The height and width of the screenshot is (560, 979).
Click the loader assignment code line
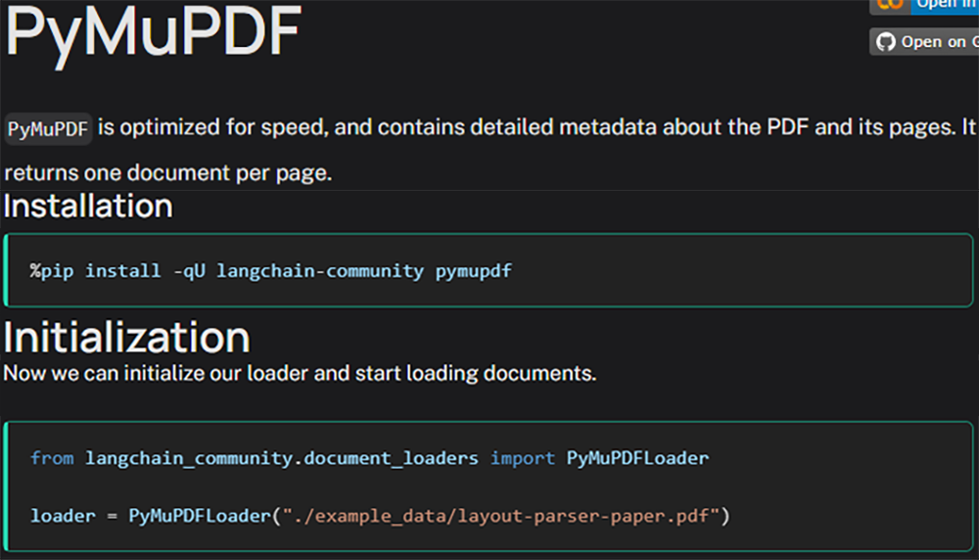pos(380,516)
